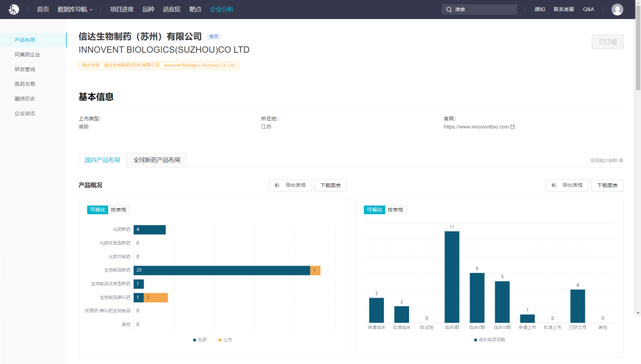Select the 国内产品布局 tab
The height and width of the screenshot is (364, 641).
(x=102, y=160)
